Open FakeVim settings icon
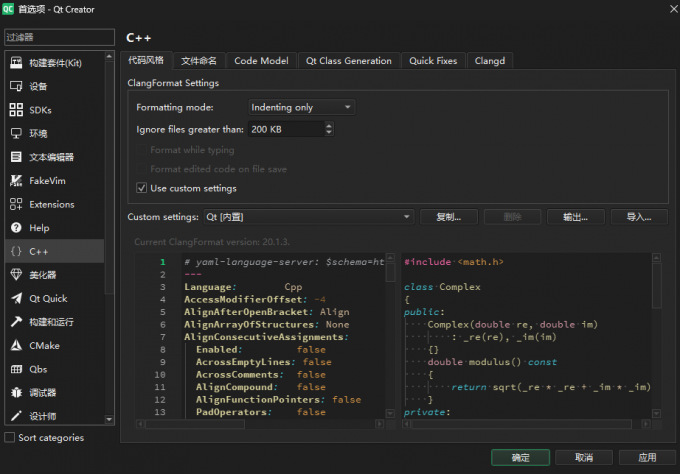 tap(15, 181)
